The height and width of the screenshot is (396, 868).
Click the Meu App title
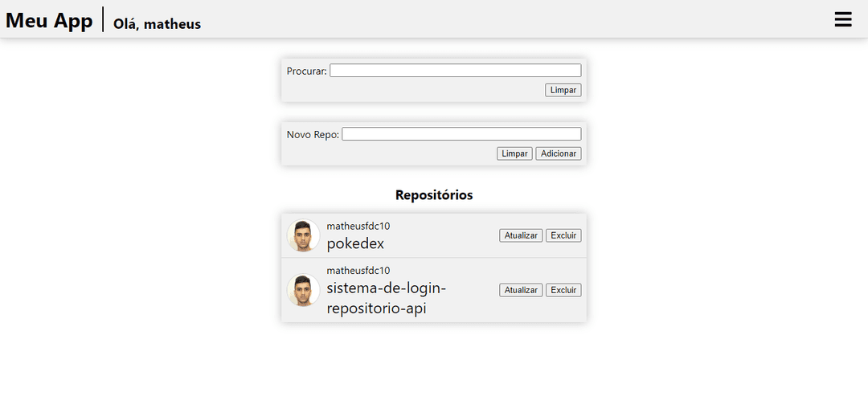[x=49, y=20]
